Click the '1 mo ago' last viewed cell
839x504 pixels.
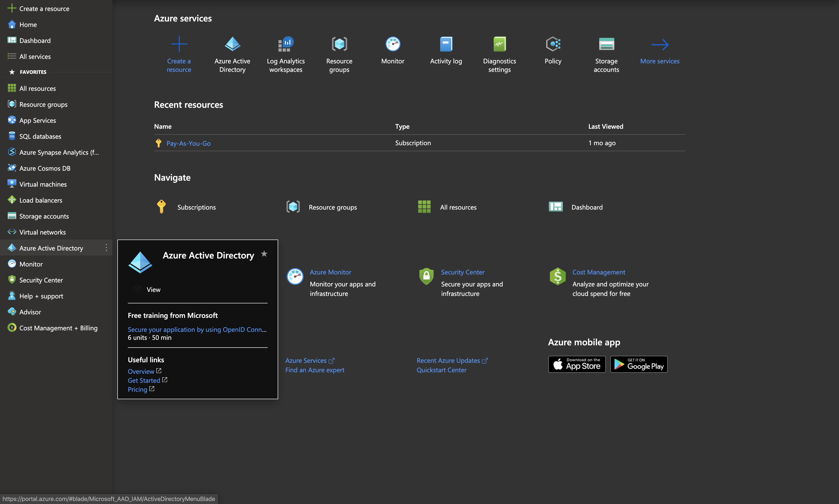tap(602, 143)
